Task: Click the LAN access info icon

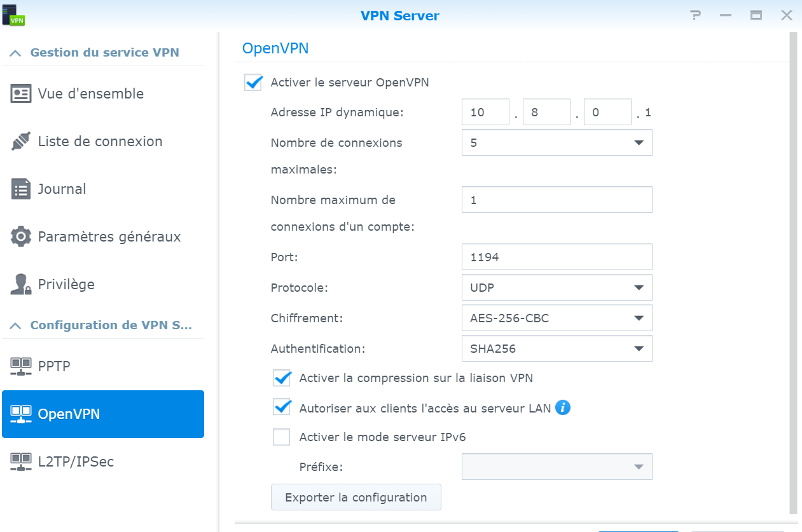Action: click(562, 407)
